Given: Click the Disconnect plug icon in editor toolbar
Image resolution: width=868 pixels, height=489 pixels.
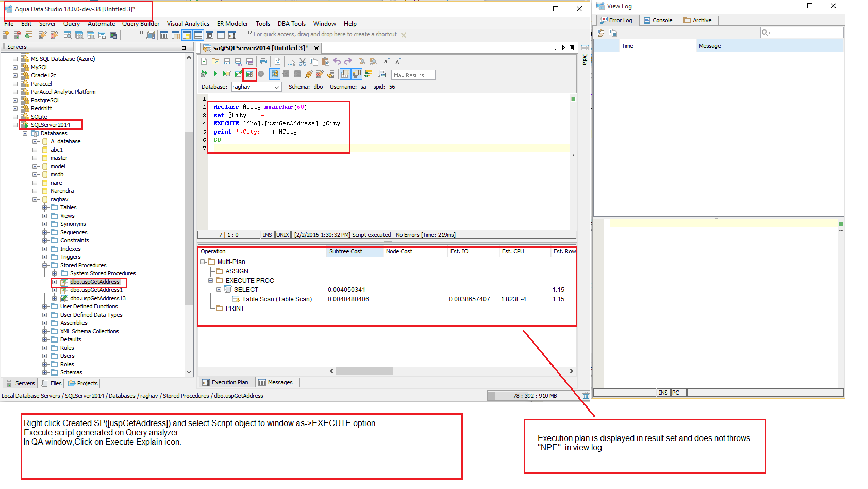Looking at the screenshot, I should [320, 74].
